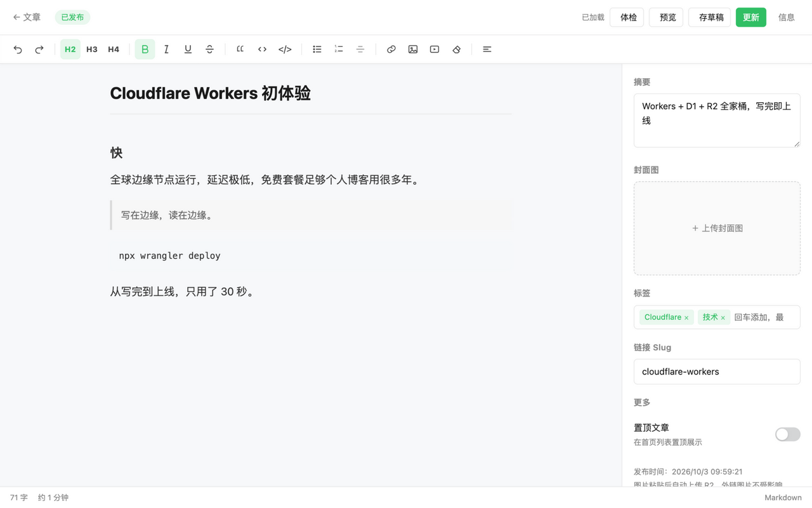Create a numbered list
Image resolution: width=812 pixels, height=508 pixels.
click(x=339, y=49)
